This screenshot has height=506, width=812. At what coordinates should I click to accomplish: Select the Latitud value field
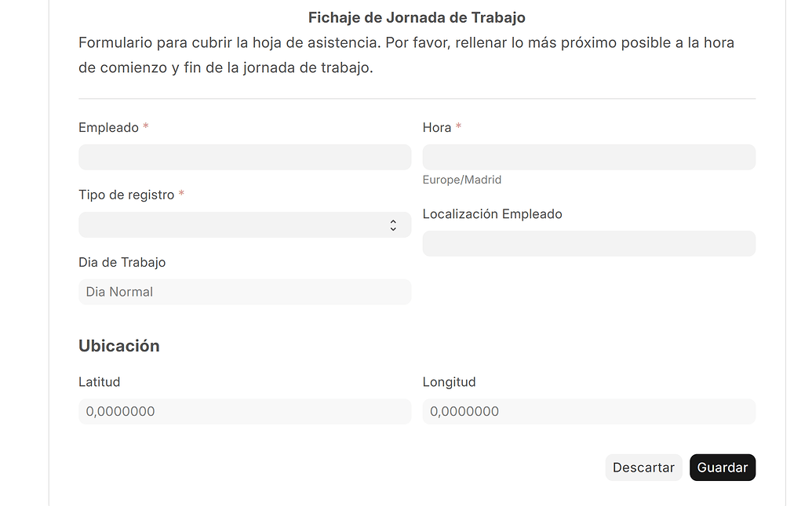pyautogui.click(x=244, y=411)
